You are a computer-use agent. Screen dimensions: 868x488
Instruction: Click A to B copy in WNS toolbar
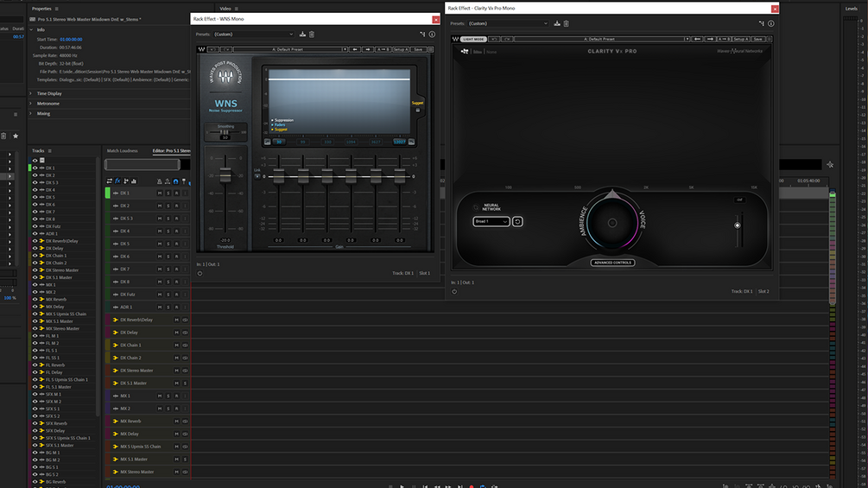pyautogui.click(x=383, y=49)
